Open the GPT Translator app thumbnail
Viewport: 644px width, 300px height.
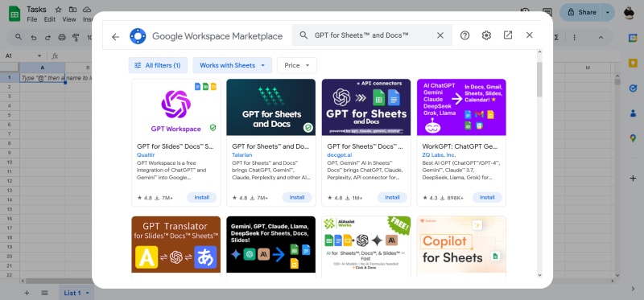pos(176,245)
